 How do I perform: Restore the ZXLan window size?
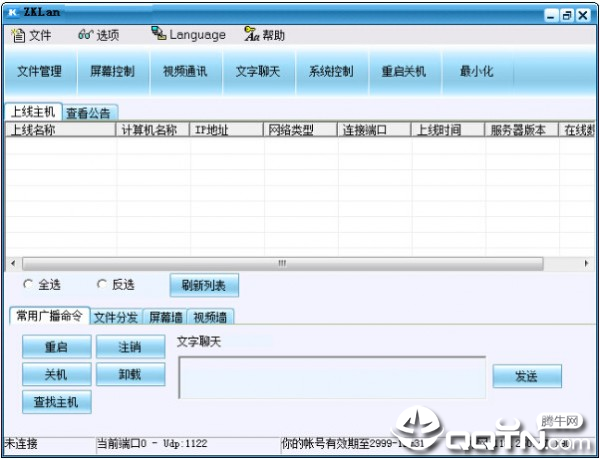(566, 15)
